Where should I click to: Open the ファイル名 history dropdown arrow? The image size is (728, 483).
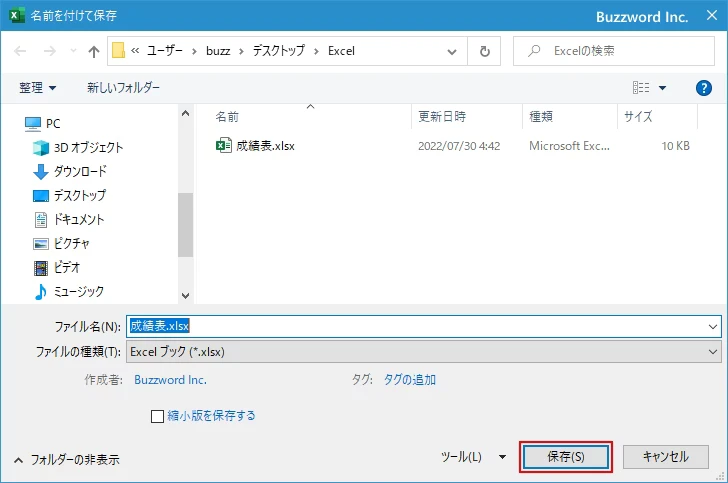pos(712,326)
